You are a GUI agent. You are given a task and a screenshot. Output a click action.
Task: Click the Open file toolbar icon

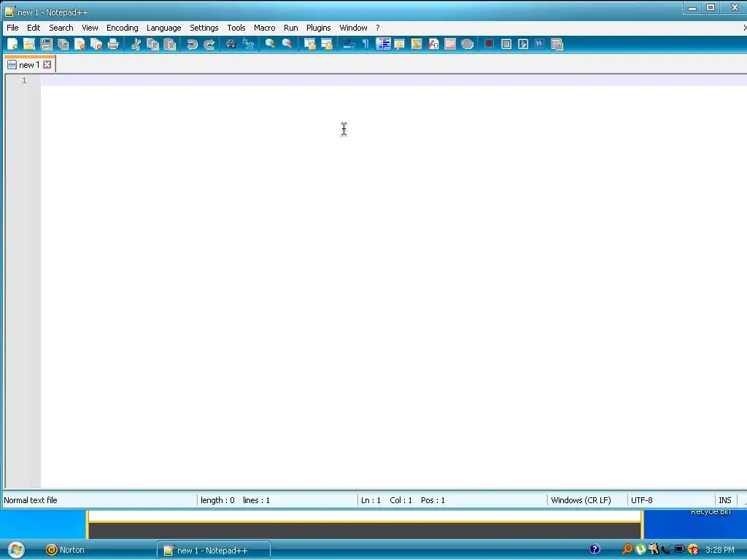[29, 44]
